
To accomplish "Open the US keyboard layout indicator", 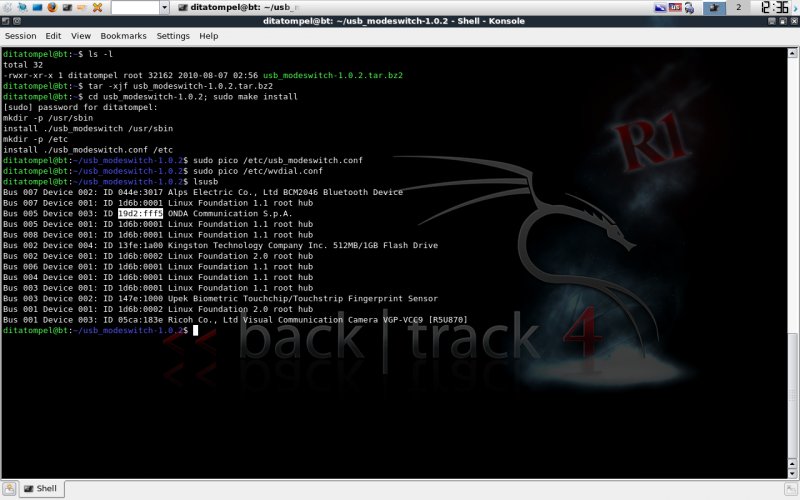I will point(677,8).
